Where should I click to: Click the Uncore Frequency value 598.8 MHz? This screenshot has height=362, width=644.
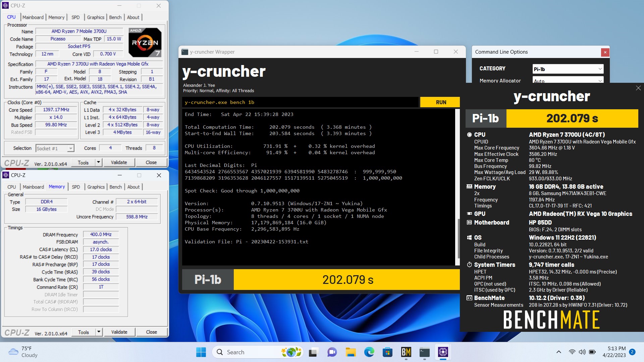point(137,217)
